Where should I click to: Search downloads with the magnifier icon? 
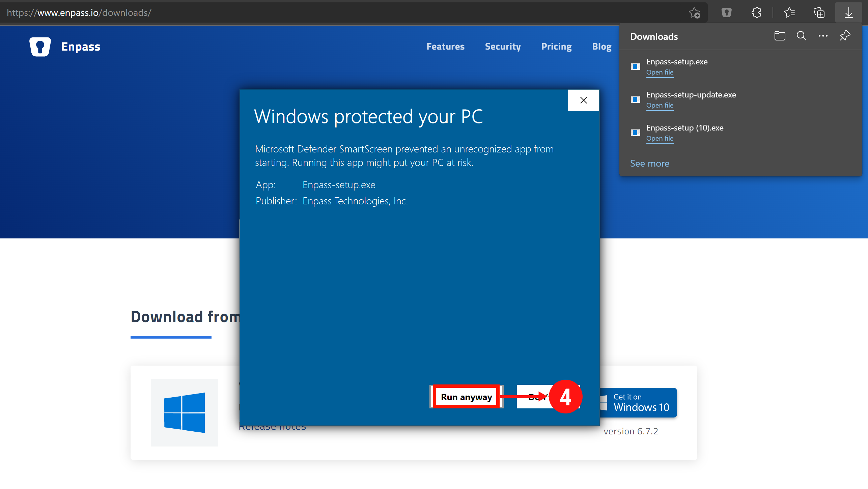point(801,36)
